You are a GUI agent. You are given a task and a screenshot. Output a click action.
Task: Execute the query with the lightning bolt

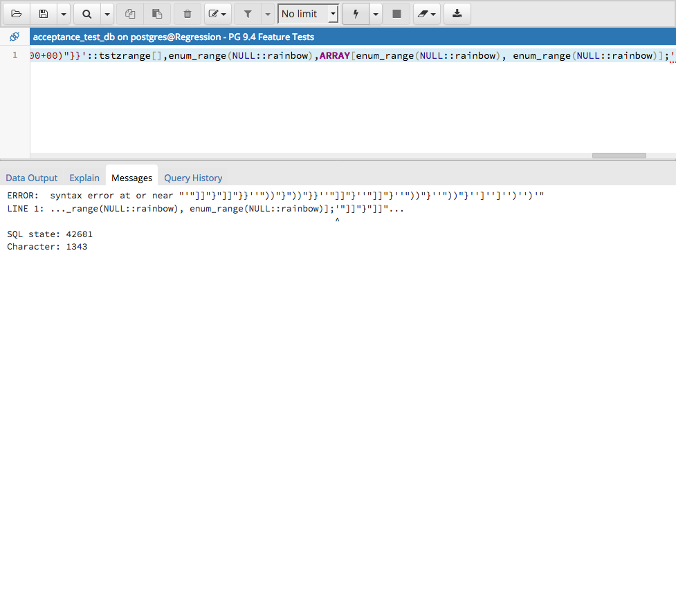[356, 14]
